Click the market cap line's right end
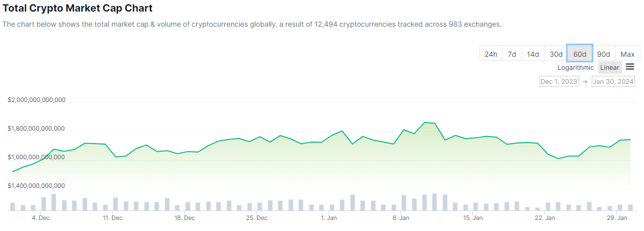Image resolution: width=644 pixels, height=231 pixels. (630, 140)
